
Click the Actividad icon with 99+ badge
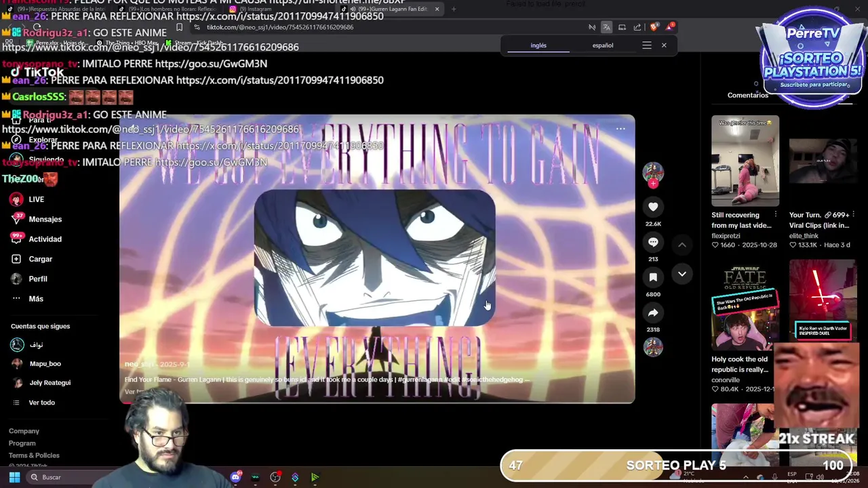point(17,239)
